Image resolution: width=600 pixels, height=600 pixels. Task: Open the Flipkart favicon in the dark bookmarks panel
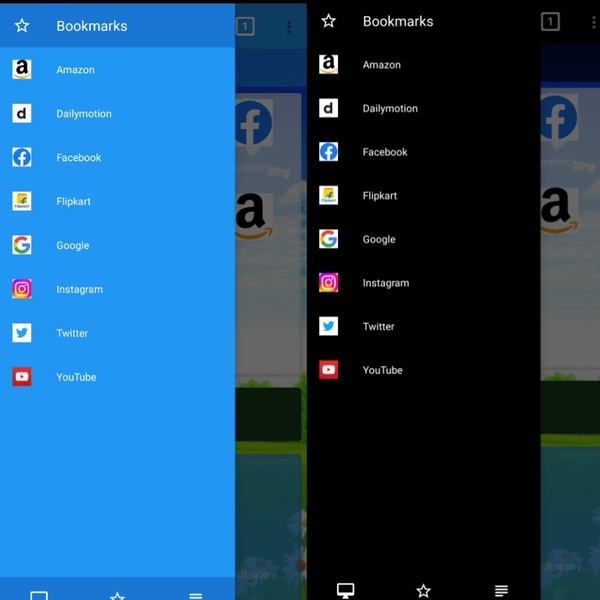coord(328,195)
